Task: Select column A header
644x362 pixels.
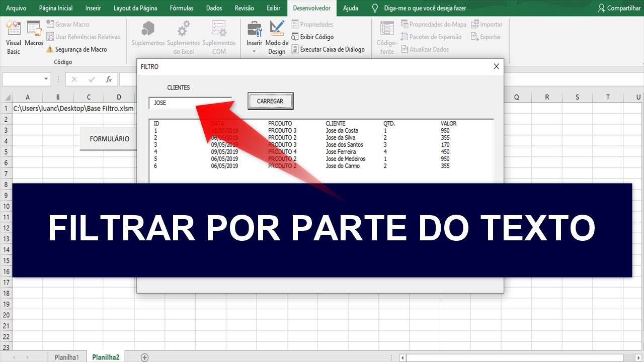Action: pos(27,97)
